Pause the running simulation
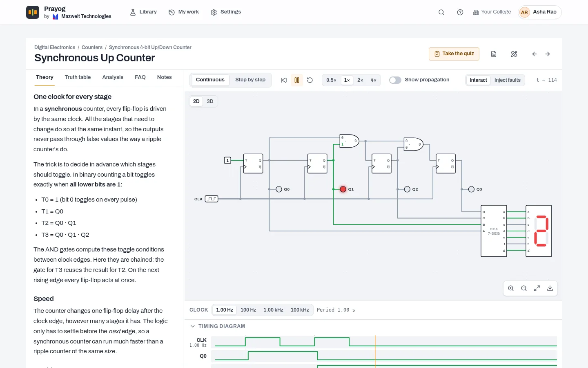Screen dimensions: 588x368 pos(297,80)
